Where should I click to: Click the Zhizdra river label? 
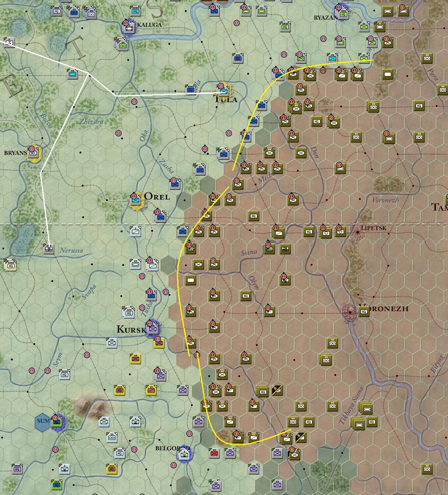[91, 121]
